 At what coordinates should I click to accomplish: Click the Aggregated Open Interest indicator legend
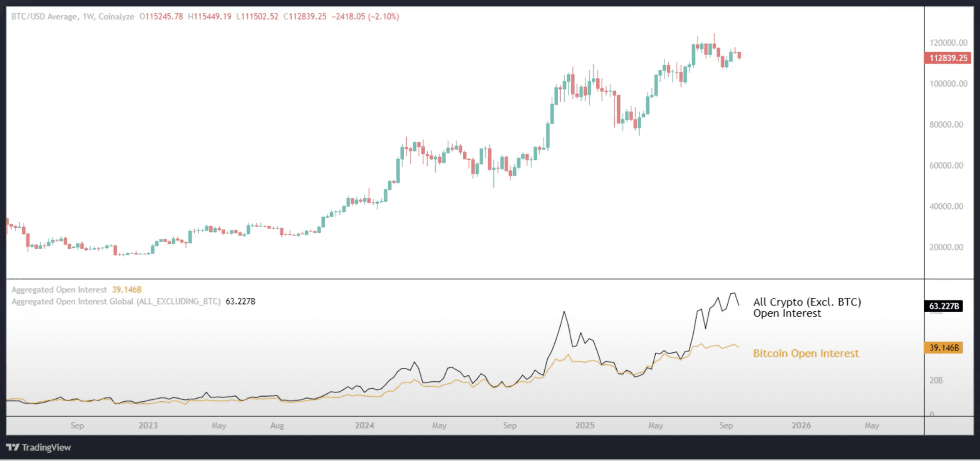pyautogui.click(x=59, y=290)
